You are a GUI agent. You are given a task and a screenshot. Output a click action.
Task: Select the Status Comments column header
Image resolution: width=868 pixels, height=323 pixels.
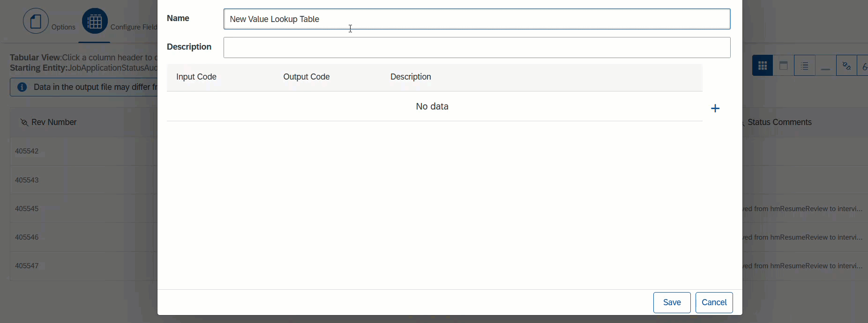click(x=779, y=122)
